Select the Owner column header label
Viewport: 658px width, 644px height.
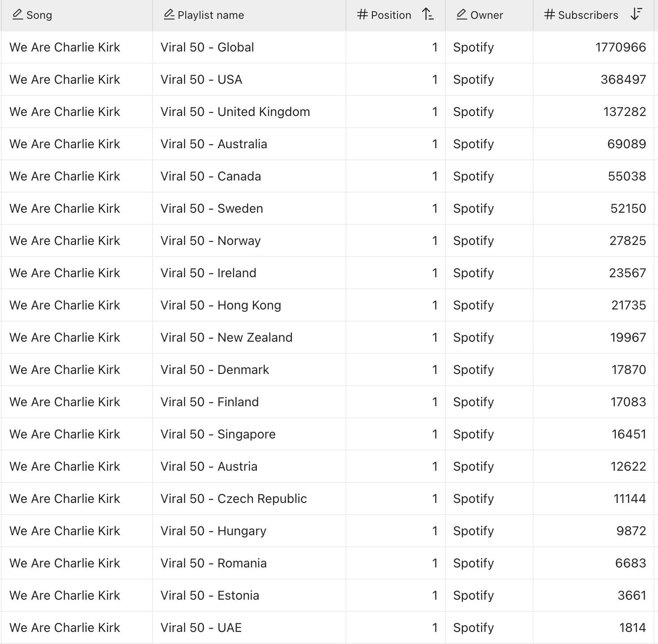pyautogui.click(x=487, y=15)
